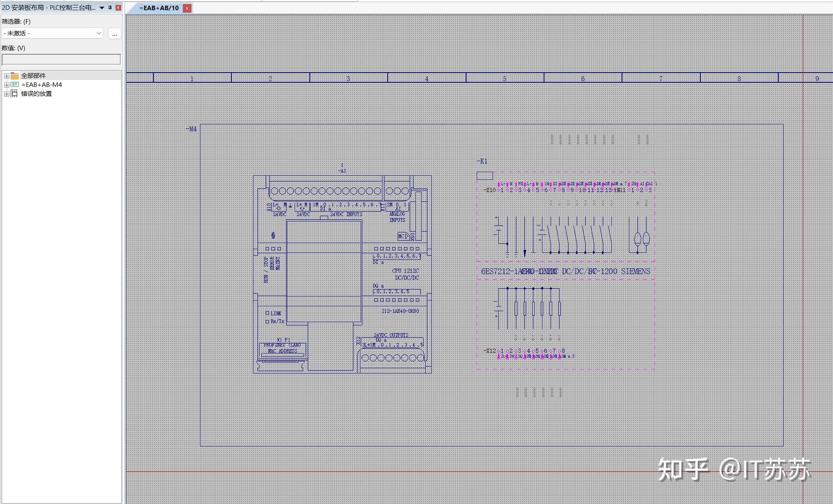
Task: Click the ... filter settings button
Action: 114,33
